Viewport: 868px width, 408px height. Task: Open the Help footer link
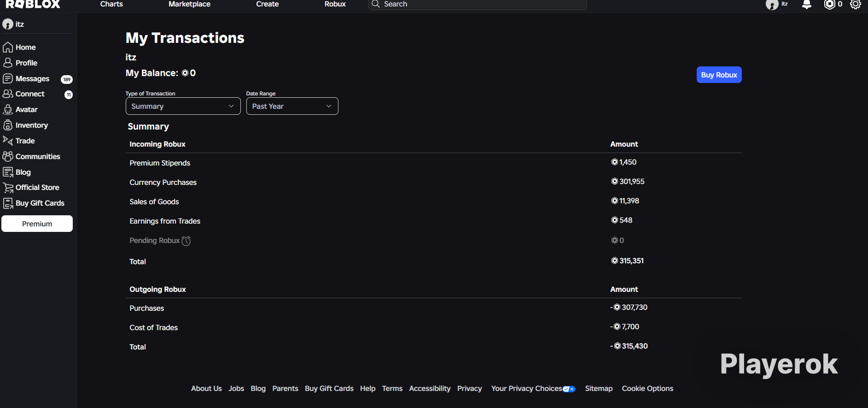click(367, 388)
